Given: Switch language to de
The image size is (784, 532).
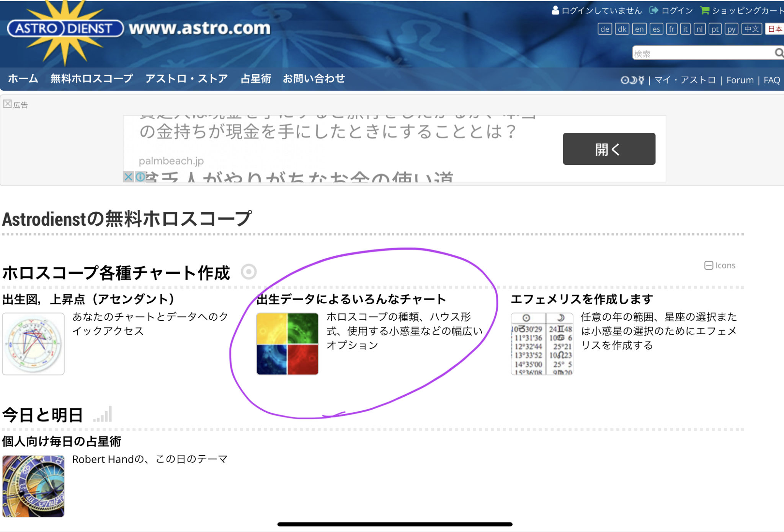Looking at the screenshot, I should 605,29.
